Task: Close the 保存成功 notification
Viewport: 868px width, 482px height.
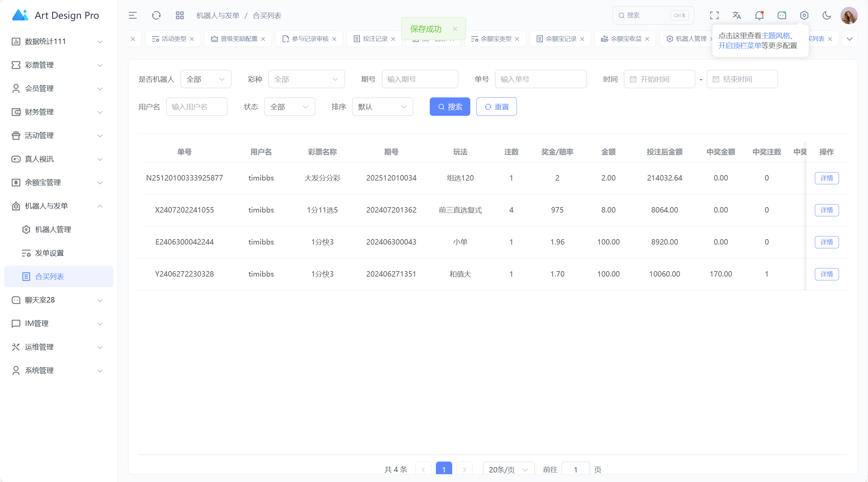Action: pyautogui.click(x=455, y=29)
